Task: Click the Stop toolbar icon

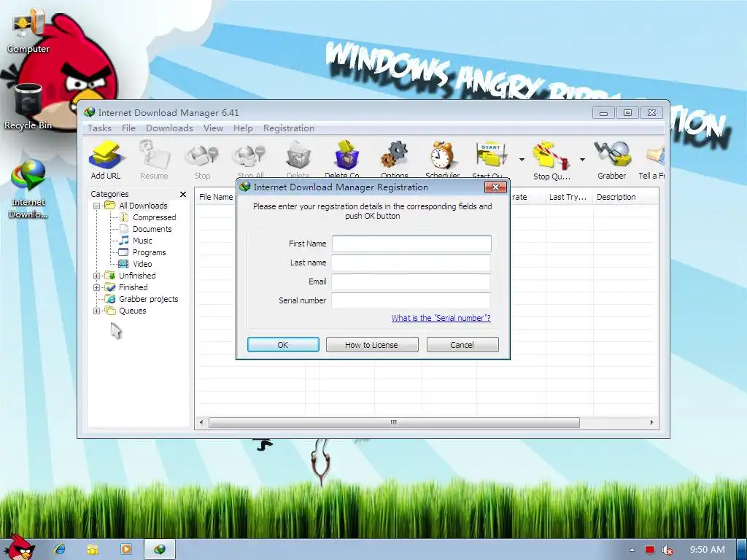Action: coord(202,160)
